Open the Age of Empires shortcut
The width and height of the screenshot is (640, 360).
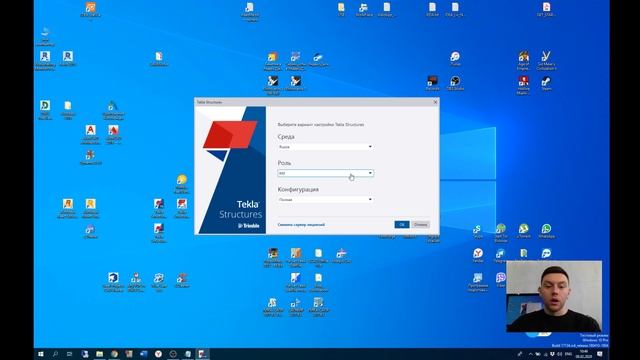[524, 60]
